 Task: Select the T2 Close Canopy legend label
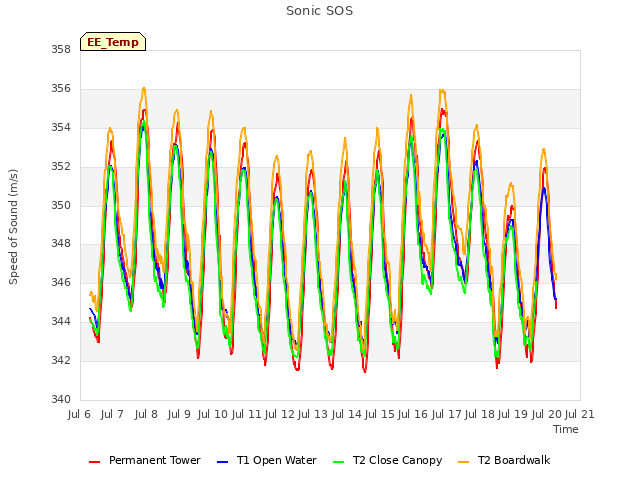[x=397, y=460]
